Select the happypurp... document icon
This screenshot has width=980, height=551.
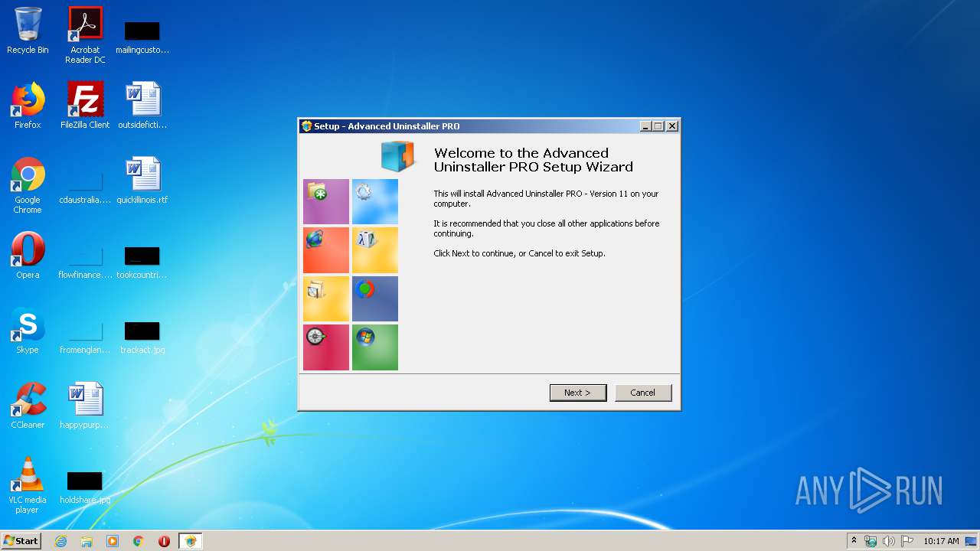[x=85, y=406]
